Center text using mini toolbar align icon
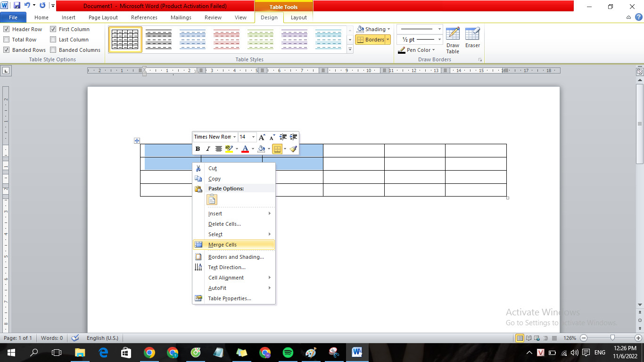Screen dimensions: 644x362 click(218, 149)
